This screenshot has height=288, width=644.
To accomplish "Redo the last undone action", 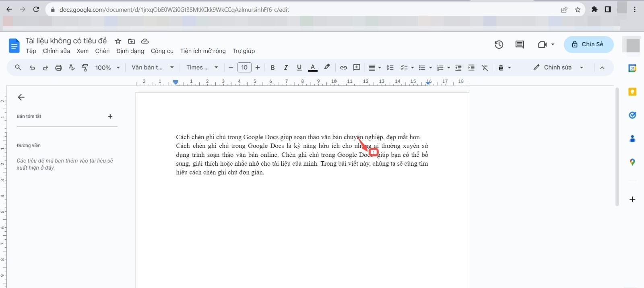I will pos(45,68).
